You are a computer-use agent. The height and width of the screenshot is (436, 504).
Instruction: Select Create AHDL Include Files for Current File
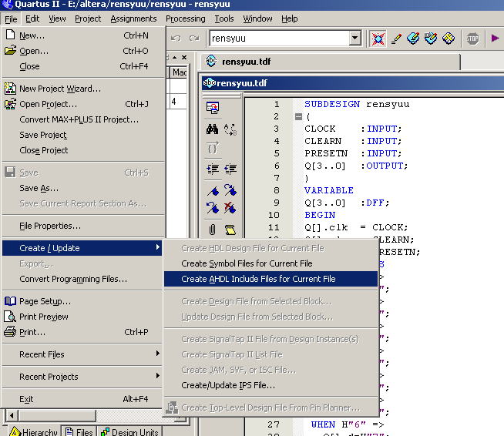(270, 279)
